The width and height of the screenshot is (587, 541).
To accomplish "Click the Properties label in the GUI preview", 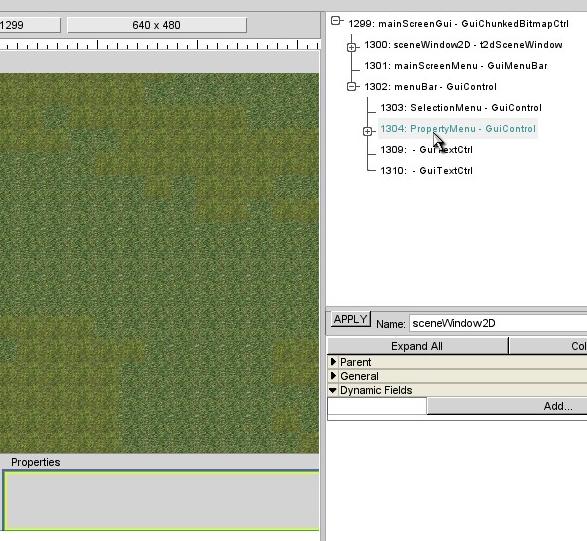I will [x=36, y=462].
